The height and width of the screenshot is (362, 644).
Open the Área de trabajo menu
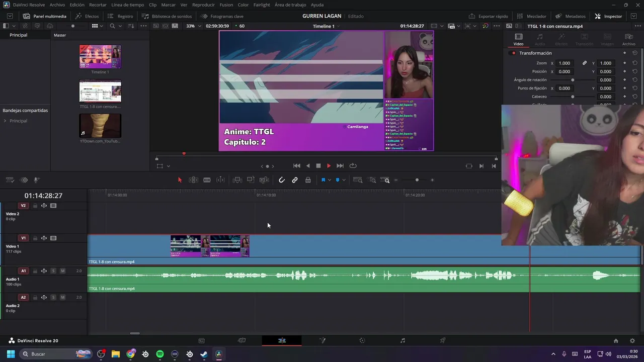[x=290, y=5]
